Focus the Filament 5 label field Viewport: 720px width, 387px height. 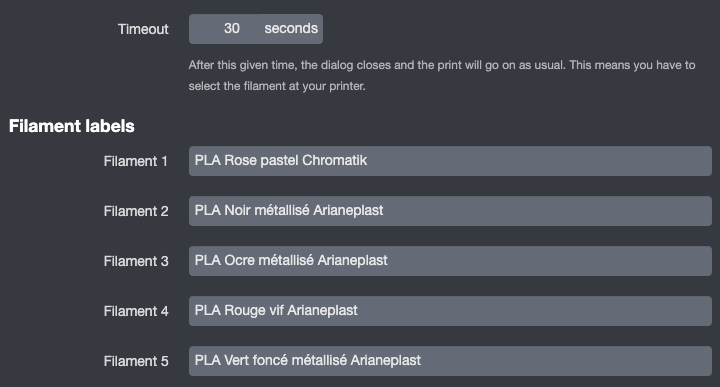[450, 361]
